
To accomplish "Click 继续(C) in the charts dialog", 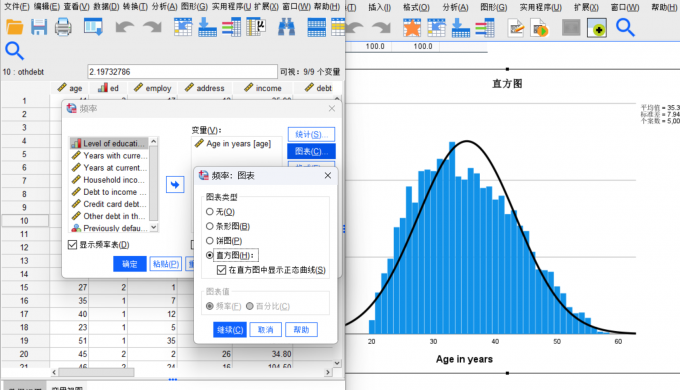I will tap(230, 330).
